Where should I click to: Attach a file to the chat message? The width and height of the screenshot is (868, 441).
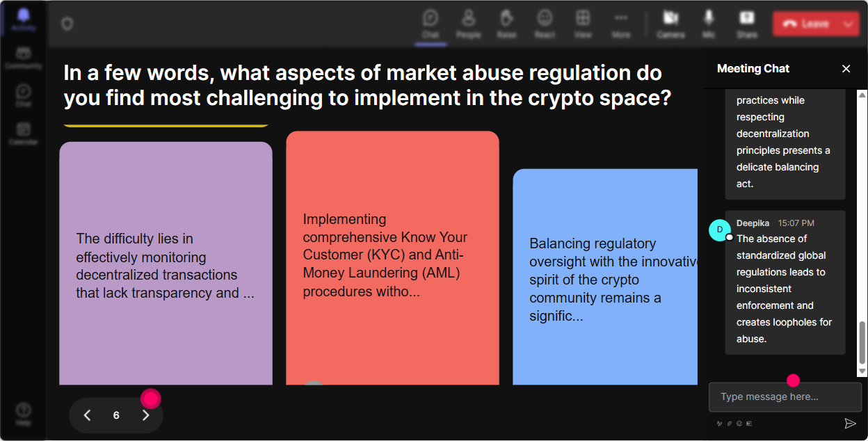(x=730, y=423)
